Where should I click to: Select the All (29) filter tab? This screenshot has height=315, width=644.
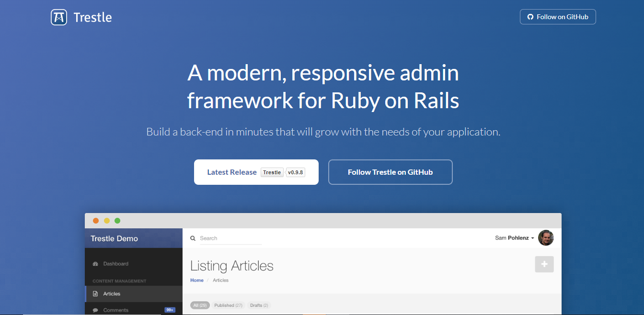pyautogui.click(x=200, y=305)
